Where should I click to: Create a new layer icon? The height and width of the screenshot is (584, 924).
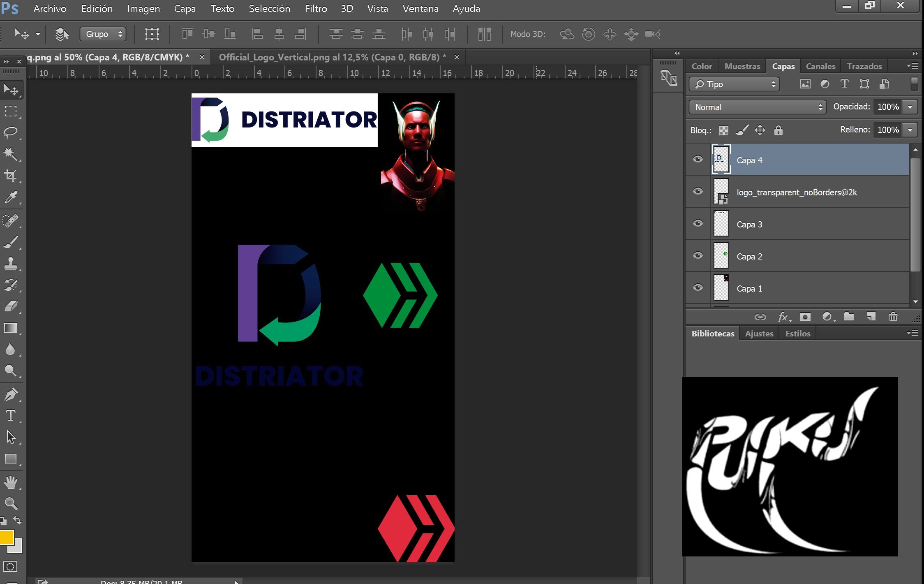click(x=871, y=317)
